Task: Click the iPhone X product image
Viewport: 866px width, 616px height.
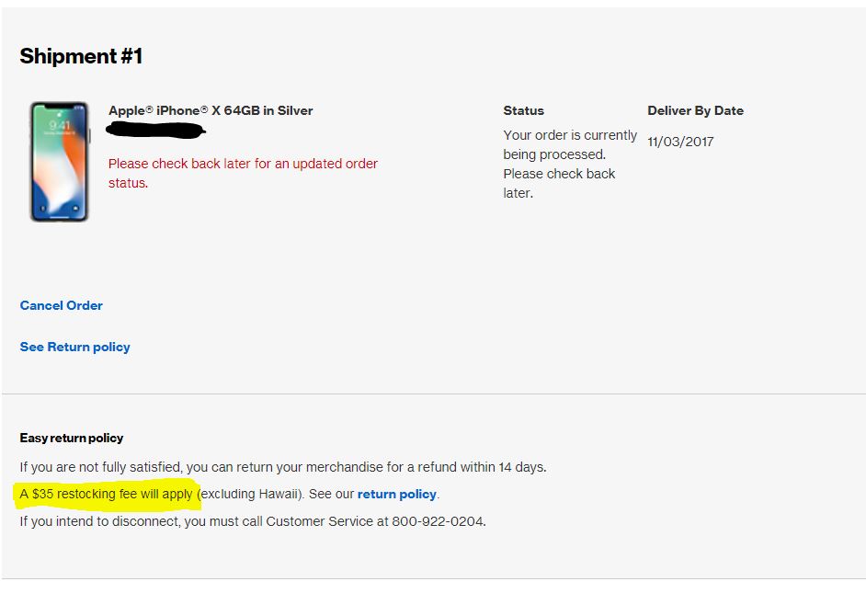Action: pyautogui.click(x=60, y=161)
